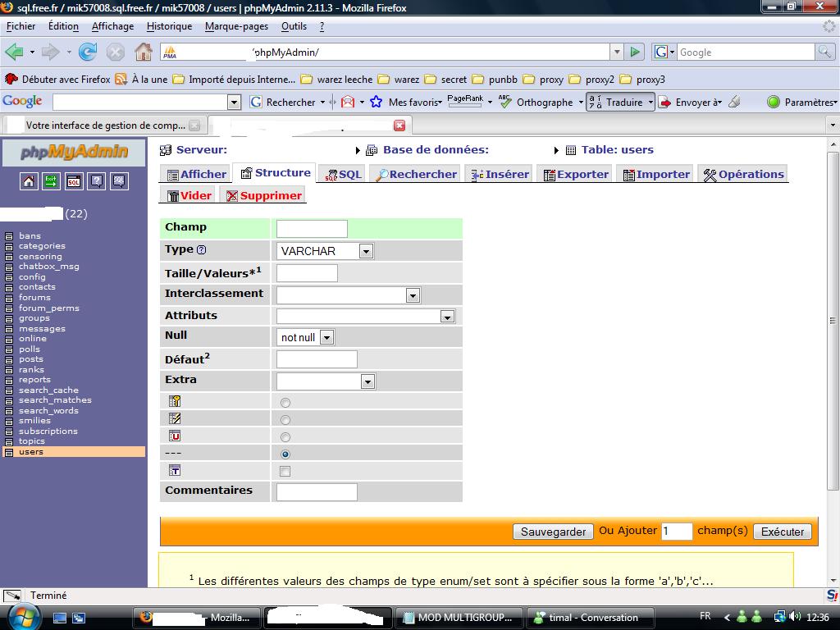
Task: Select the unique key radio button
Action: [x=285, y=437]
